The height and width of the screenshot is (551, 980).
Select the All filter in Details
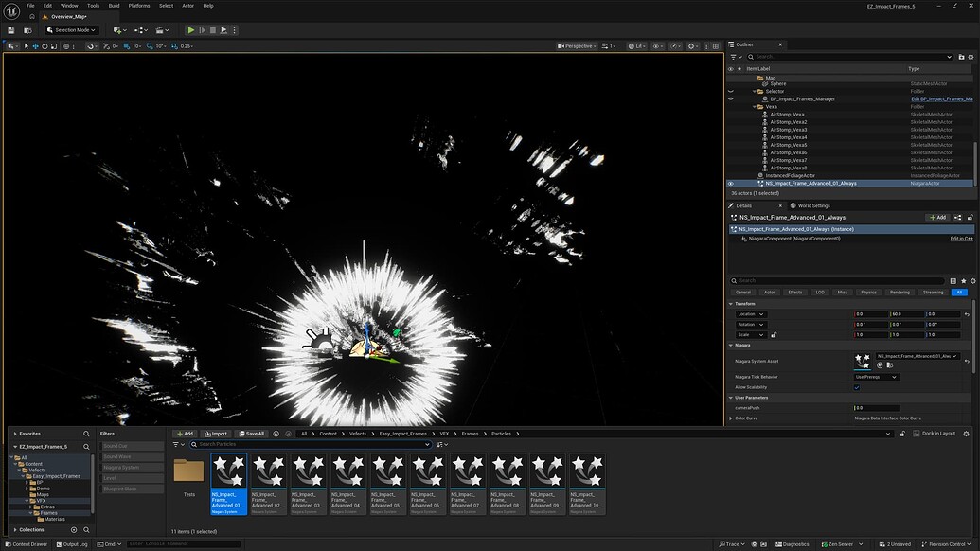coord(959,293)
